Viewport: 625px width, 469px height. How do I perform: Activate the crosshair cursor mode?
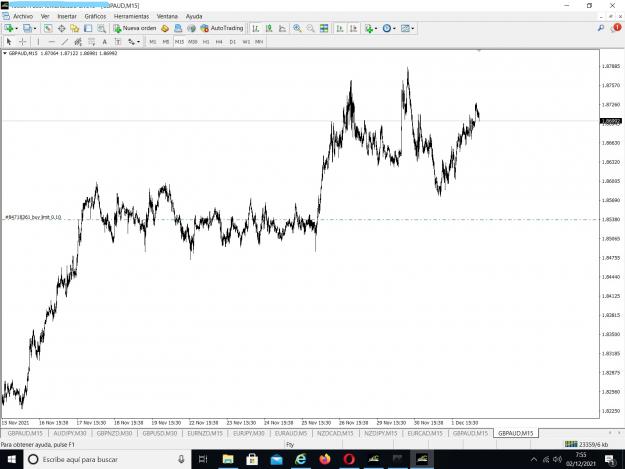[x=23, y=41]
